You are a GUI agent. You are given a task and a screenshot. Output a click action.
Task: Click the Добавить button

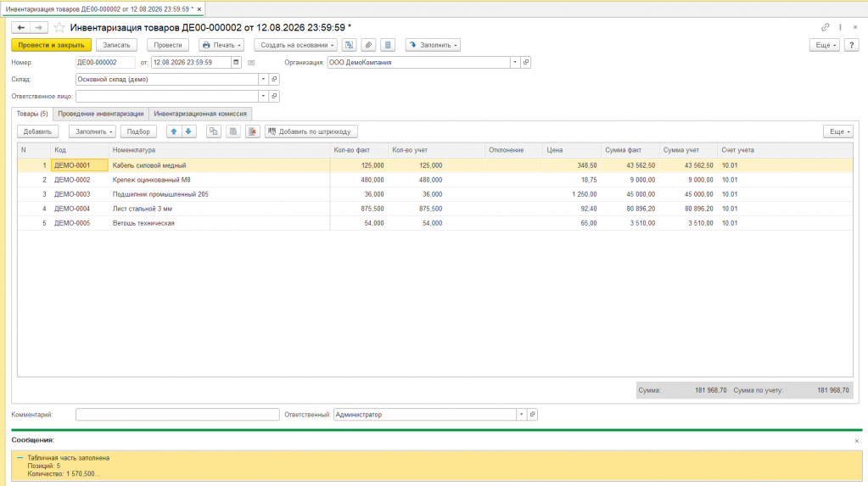pyautogui.click(x=37, y=131)
